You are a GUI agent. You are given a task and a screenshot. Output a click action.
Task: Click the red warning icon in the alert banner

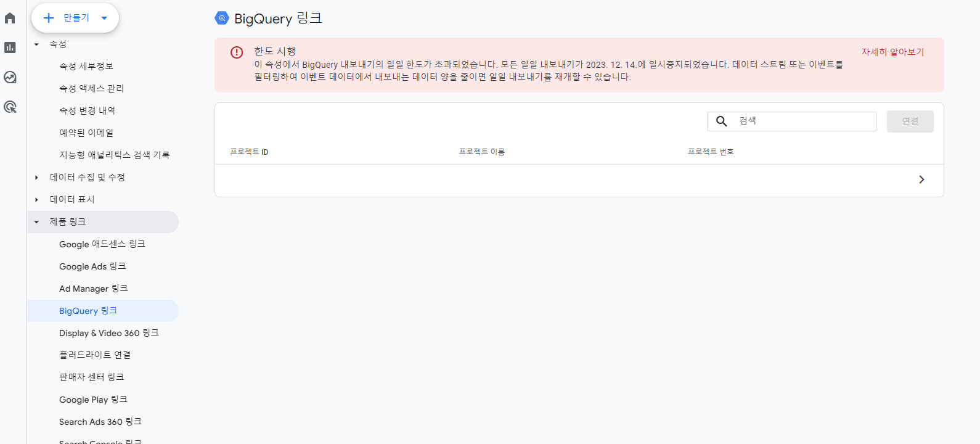tap(237, 52)
